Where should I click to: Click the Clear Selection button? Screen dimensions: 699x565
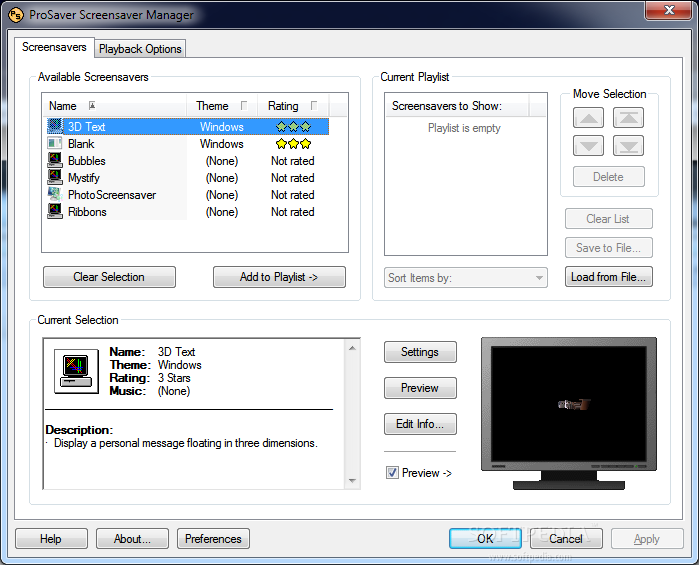(109, 277)
